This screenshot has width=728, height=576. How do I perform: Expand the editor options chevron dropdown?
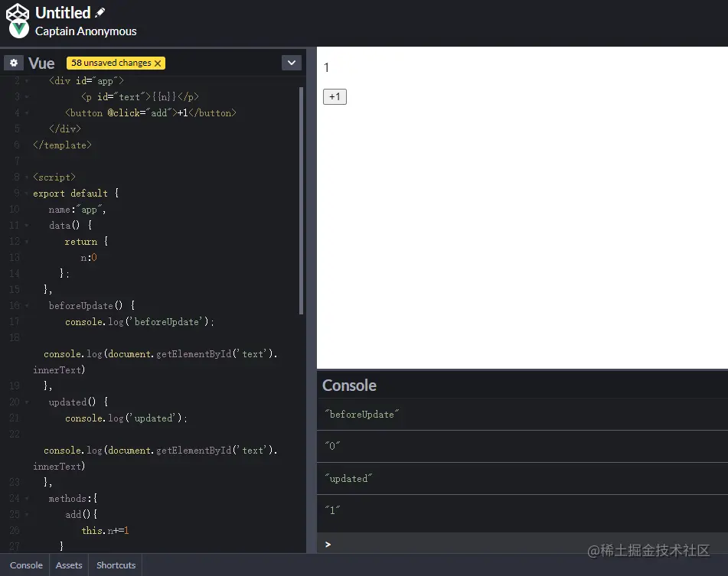pyautogui.click(x=292, y=63)
